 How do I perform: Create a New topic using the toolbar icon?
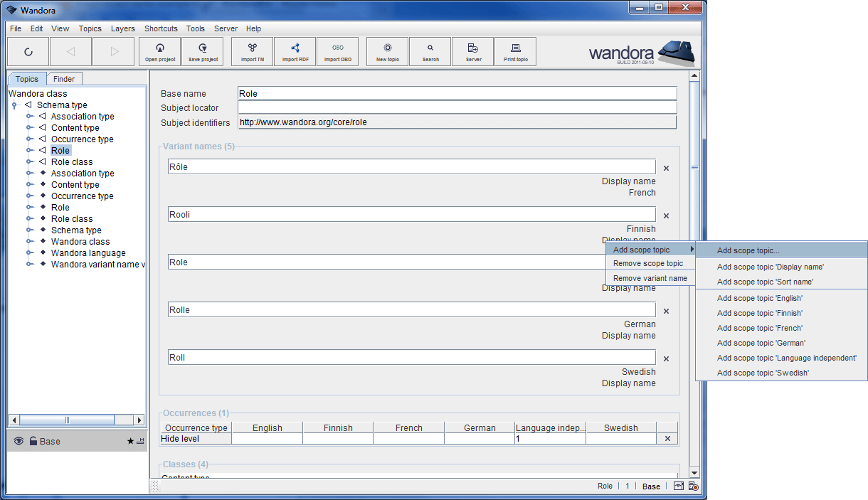click(x=386, y=51)
